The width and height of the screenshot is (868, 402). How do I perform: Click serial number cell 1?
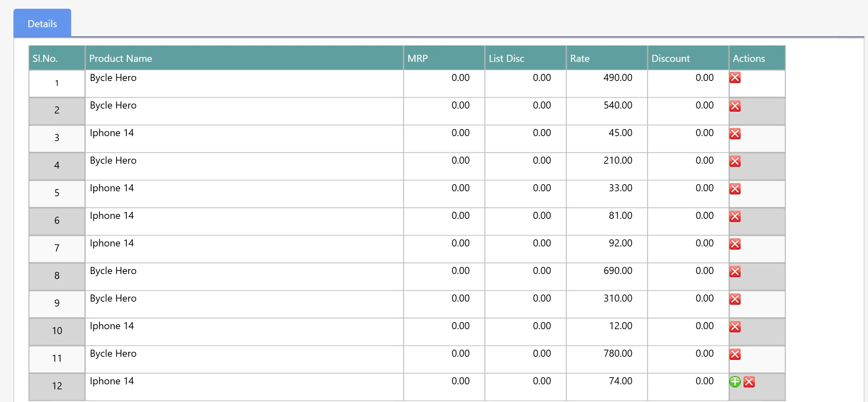57,84
